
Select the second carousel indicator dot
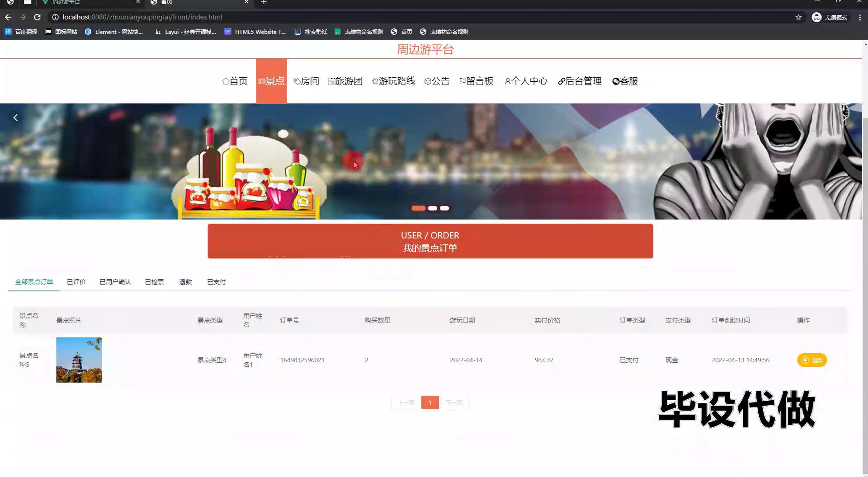pyautogui.click(x=433, y=208)
